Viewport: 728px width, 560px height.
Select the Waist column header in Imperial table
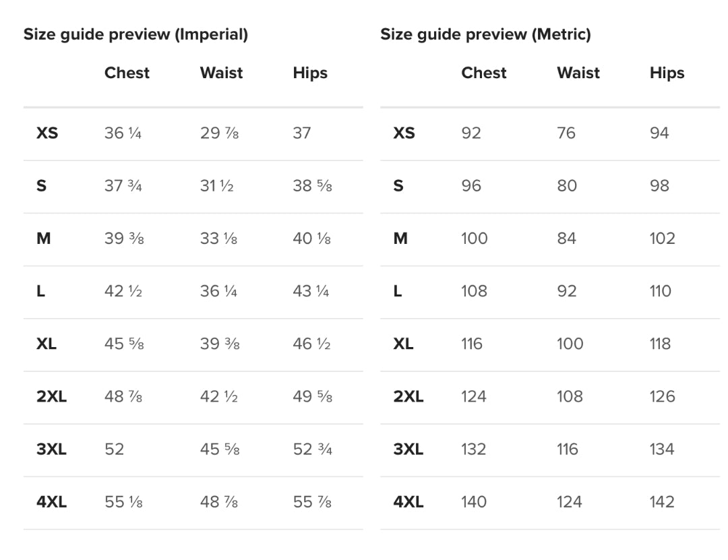coord(221,73)
